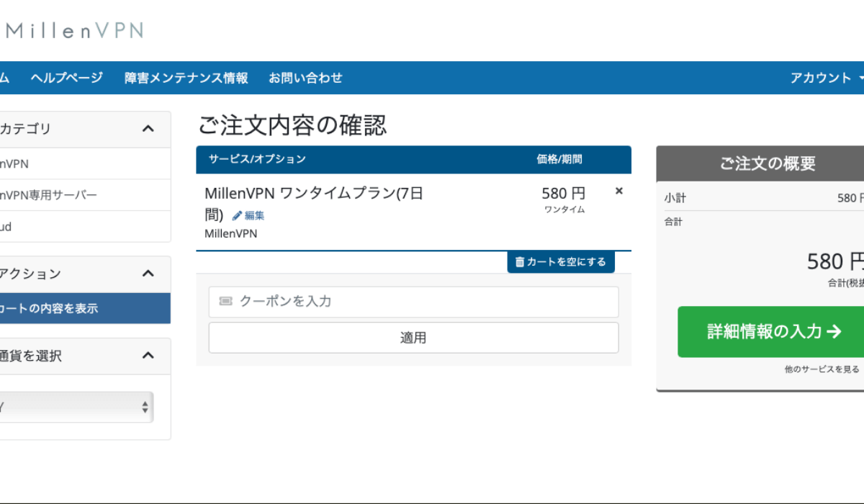864x504 pixels.
Task: Open 障害メンテナンス情報 in the navigation bar
Action: point(186,78)
